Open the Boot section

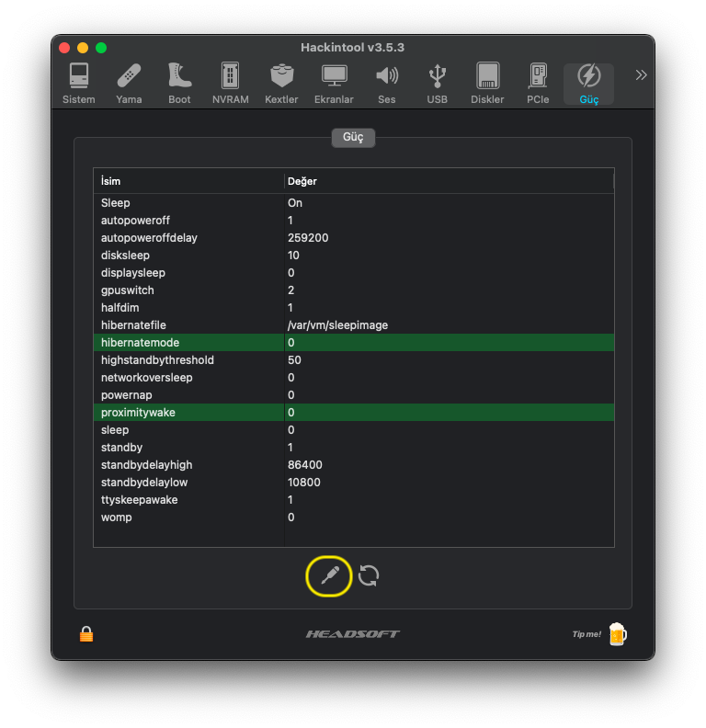[179, 84]
